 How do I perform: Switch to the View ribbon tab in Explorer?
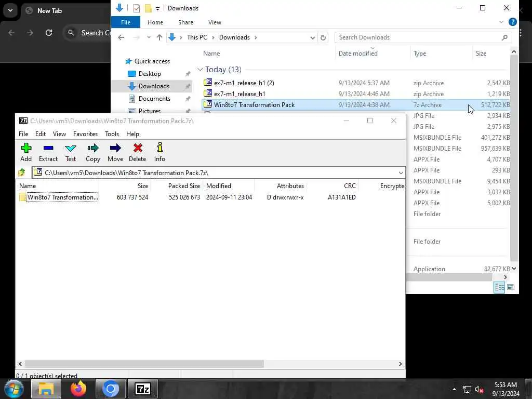[215, 22]
